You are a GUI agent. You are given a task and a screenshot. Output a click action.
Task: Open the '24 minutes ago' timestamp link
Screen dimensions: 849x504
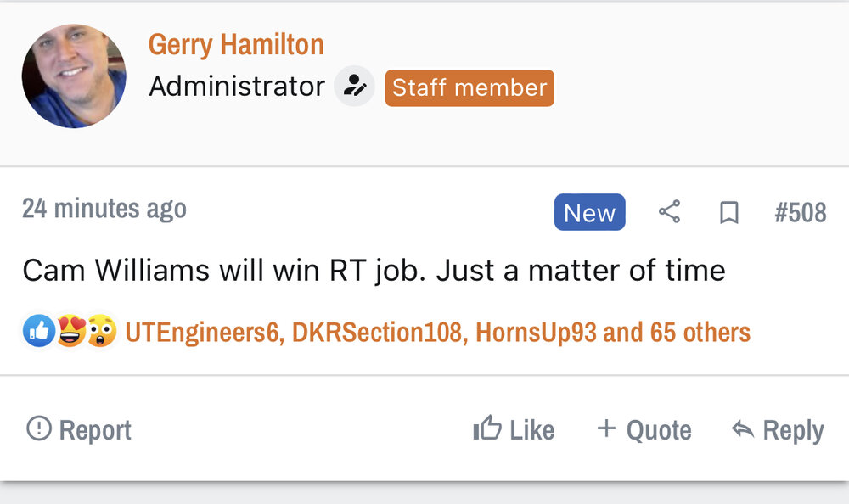pos(104,209)
